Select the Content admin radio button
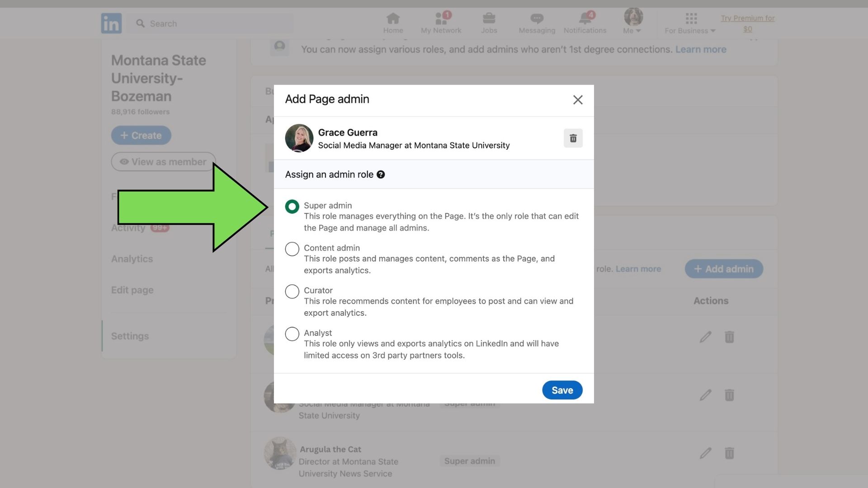 (x=292, y=249)
